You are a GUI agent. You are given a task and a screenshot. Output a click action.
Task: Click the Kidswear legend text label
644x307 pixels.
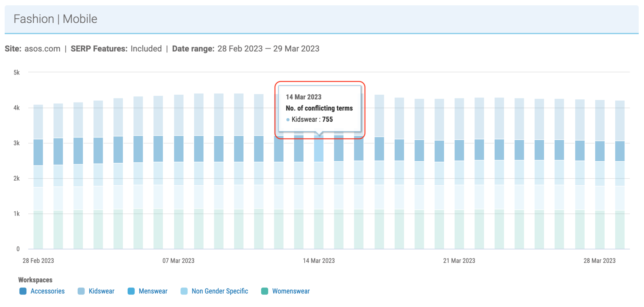101,291
